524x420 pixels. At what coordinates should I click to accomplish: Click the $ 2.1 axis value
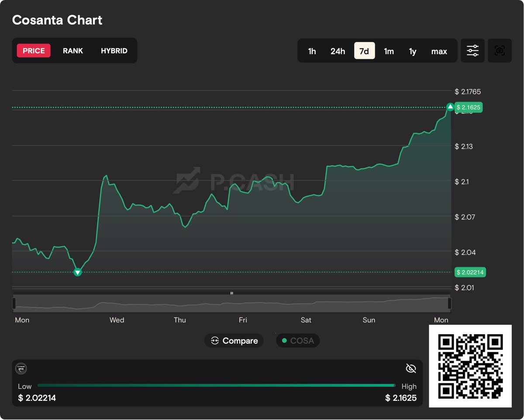[x=462, y=182]
